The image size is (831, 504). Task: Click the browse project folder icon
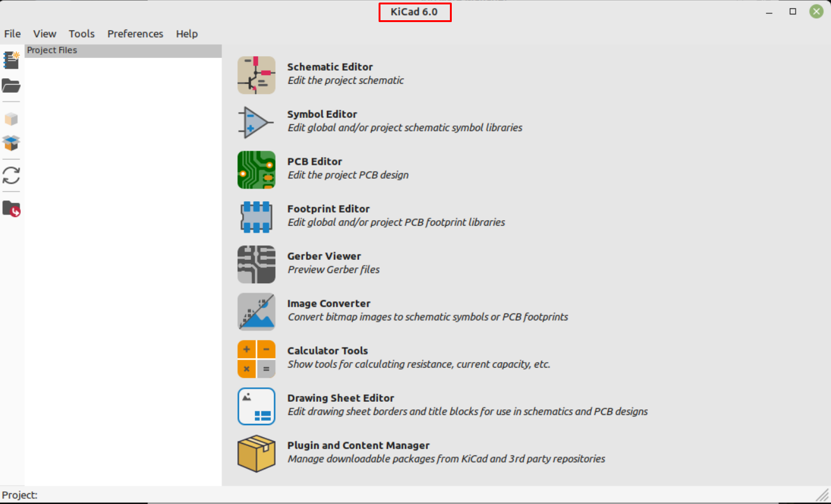11,209
